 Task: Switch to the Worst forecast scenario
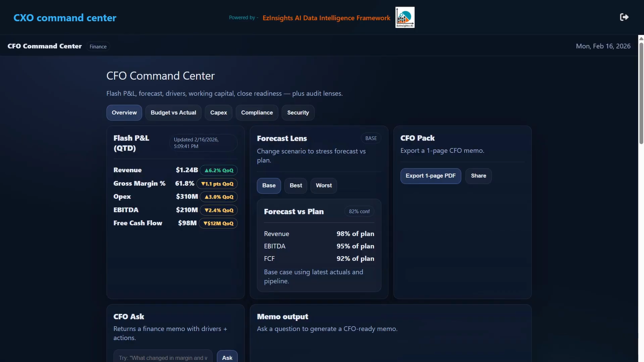click(324, 185)
